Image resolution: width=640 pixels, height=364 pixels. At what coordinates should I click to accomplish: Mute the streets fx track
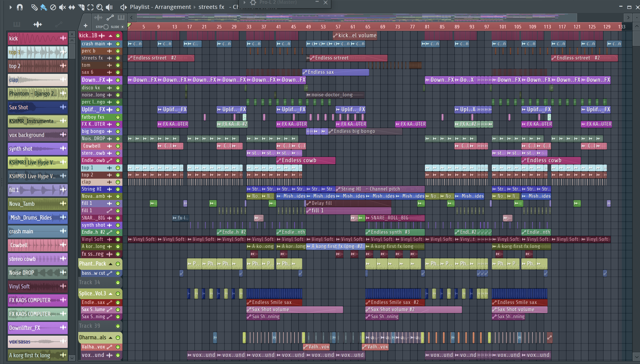click(118, 58)
